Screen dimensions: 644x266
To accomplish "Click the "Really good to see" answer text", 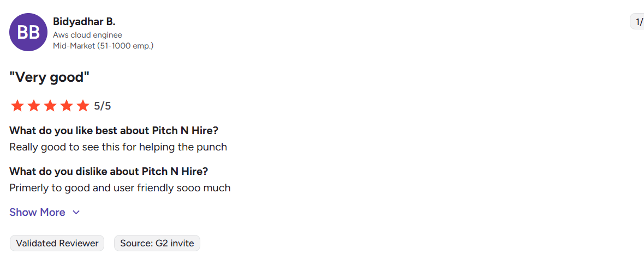I will 118,147.
